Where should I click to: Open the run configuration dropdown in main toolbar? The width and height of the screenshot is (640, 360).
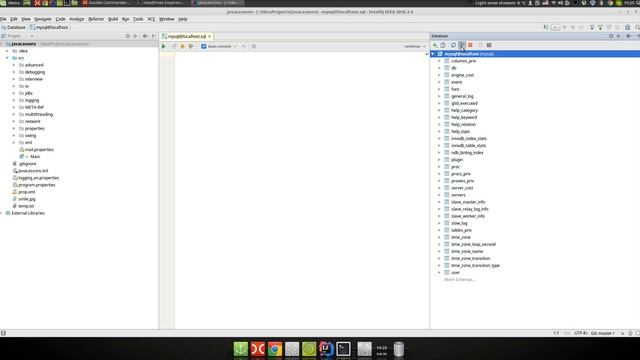555,27
